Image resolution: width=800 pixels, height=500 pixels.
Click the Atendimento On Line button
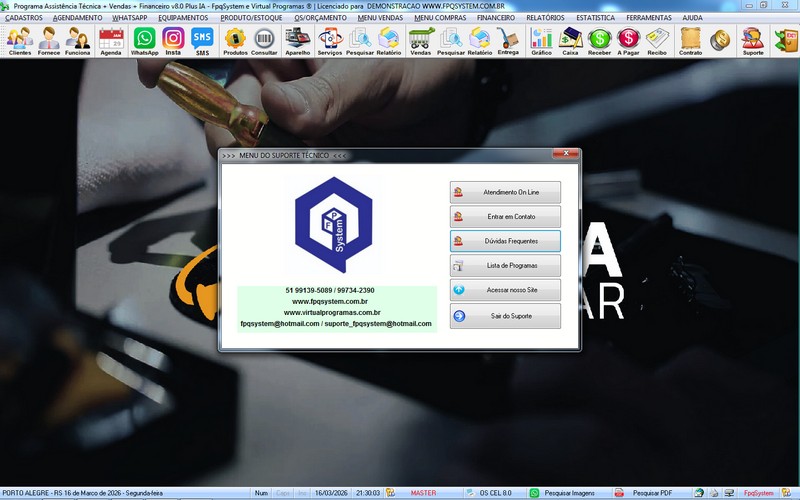505,192
